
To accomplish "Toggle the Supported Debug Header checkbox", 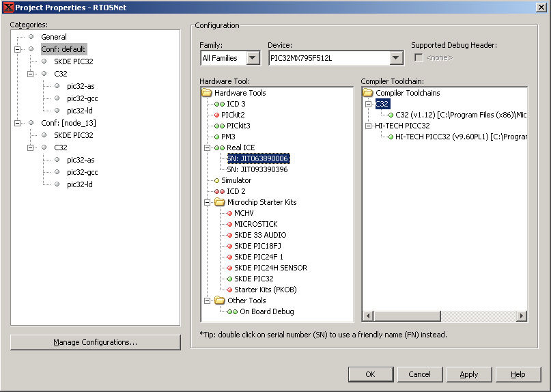I will coord(419,58).
